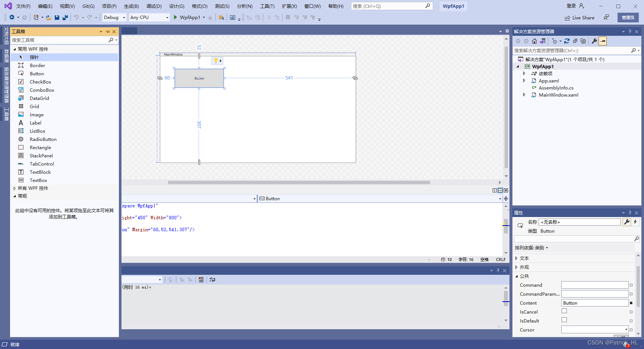Click the Home icon in Solution Explorer toolbar
This screenshot has height=349, width=644.
tap(534, 41)
